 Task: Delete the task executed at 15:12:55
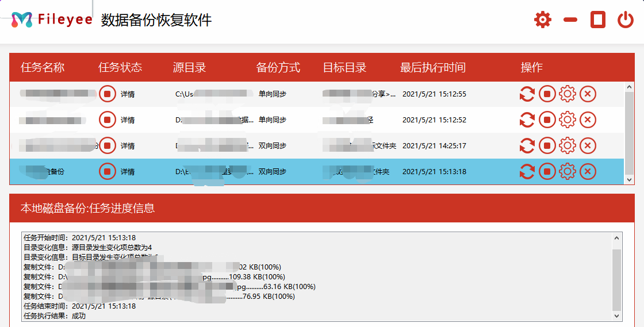[588, 94]
